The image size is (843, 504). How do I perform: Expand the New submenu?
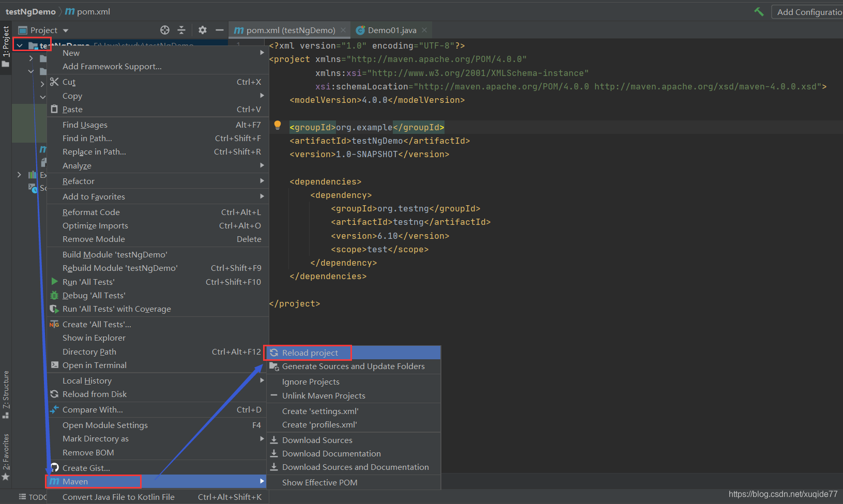click(158, 53)
